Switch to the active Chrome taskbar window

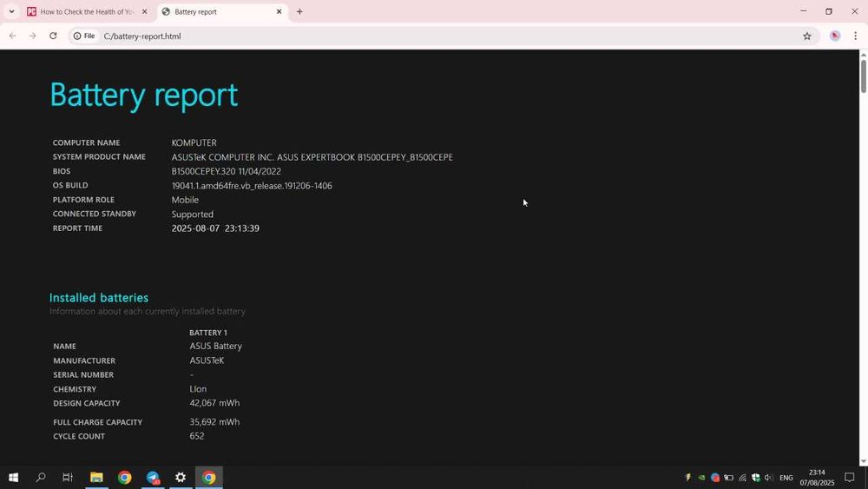coord(208,478)
